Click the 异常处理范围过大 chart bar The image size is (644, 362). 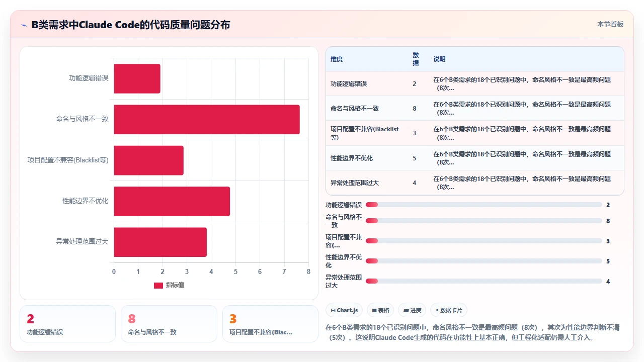[x=160, y=242]
